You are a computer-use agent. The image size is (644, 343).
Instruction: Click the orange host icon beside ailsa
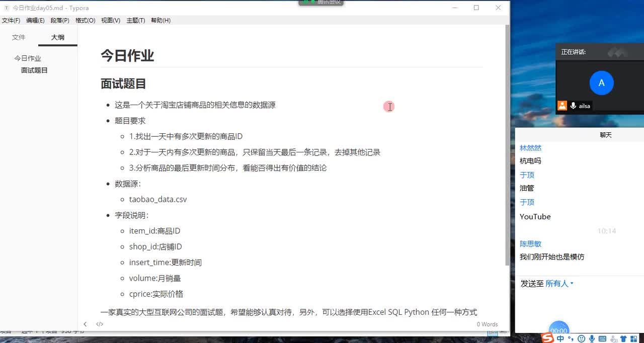pos(562,106)
